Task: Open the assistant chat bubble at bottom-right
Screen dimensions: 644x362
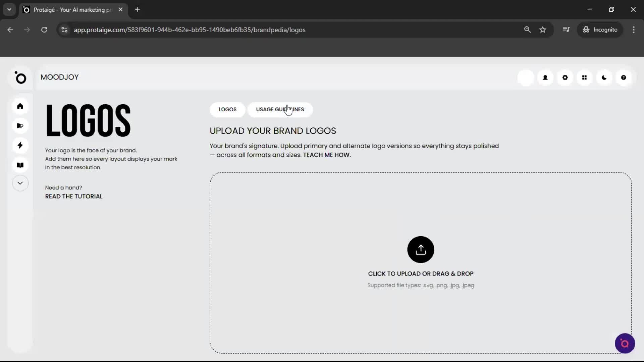Action: tap(625, 343)
